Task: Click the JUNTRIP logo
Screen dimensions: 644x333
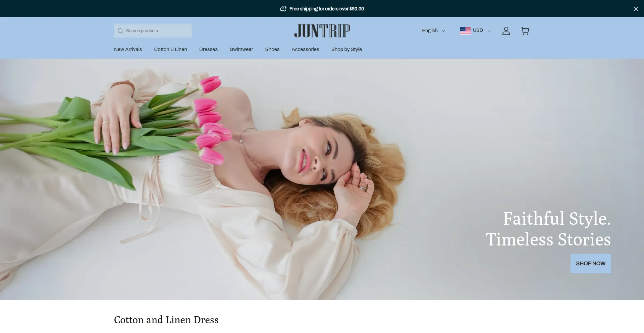Action: pos(322,31)
